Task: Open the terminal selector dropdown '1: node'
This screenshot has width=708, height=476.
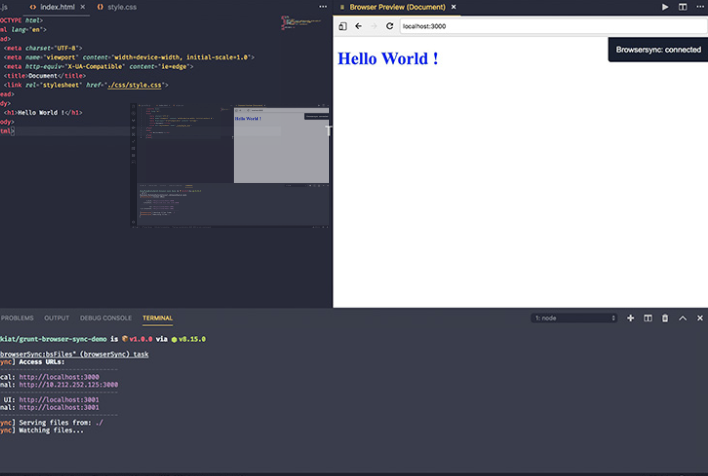Action: pos(574,318)
